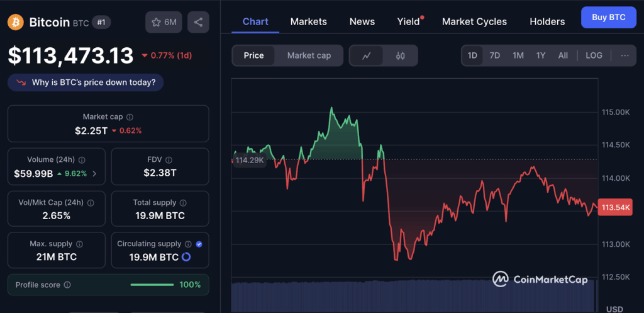Image resolution: width=644 pixels, height=313 pixels.
Task: Click the Bitcoin logo icon
Action: point(16,23)
